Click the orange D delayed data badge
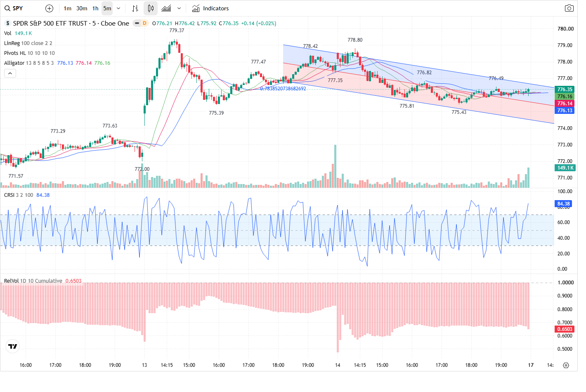Viewport: 586px width, 392px height. [x=144, y=24]
